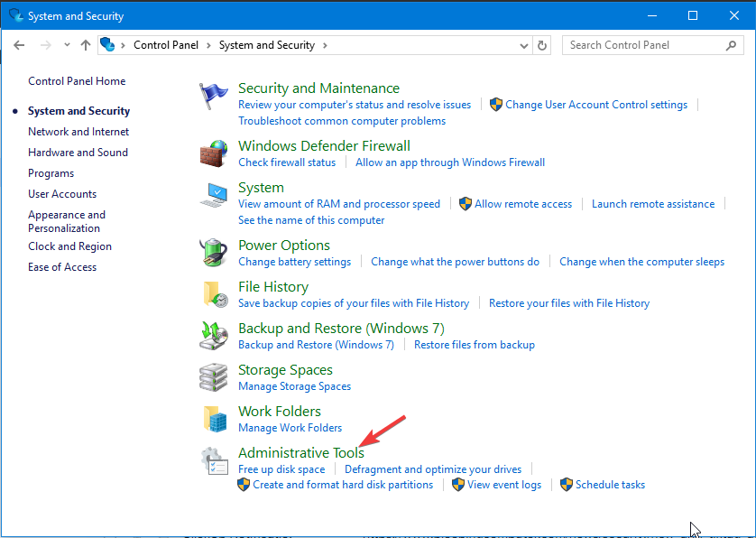This screenshot has height=538, width=756.
Task: Click the Administrative Tools gear checklist icon
Action: (x=214, y=460)
